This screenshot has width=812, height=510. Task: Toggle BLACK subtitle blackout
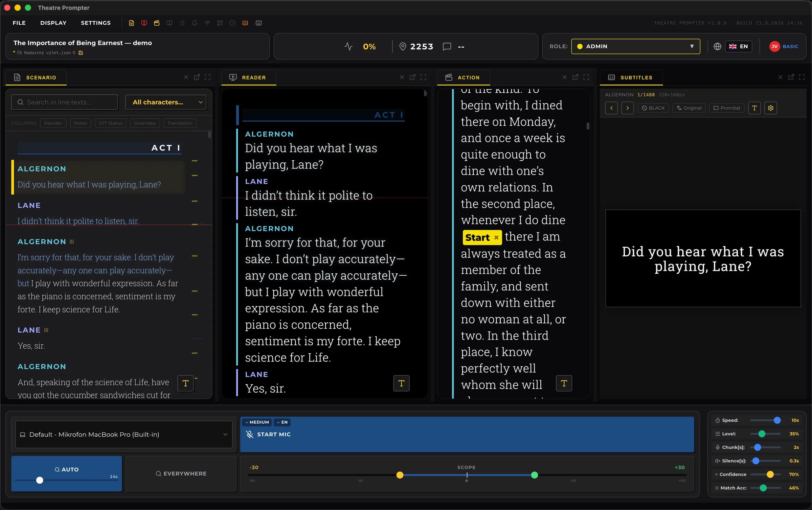(653, 108)
